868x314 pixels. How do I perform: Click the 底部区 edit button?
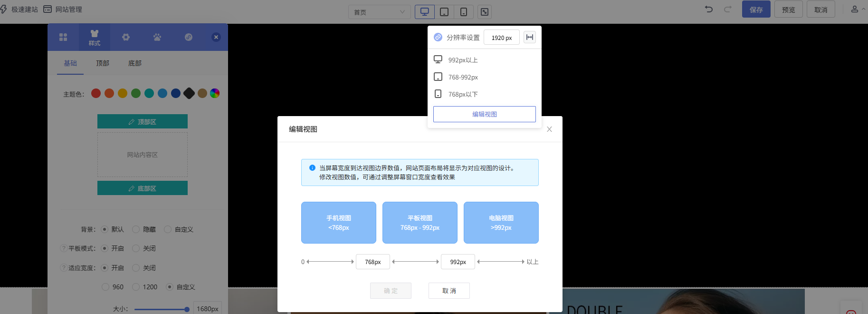coord(143,188)
